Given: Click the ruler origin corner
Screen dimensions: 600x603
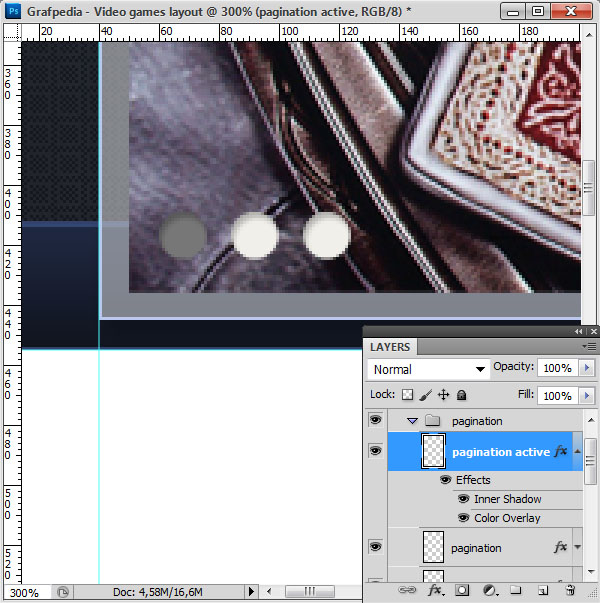Looking at the screenshot, I should tap(12, 32).
